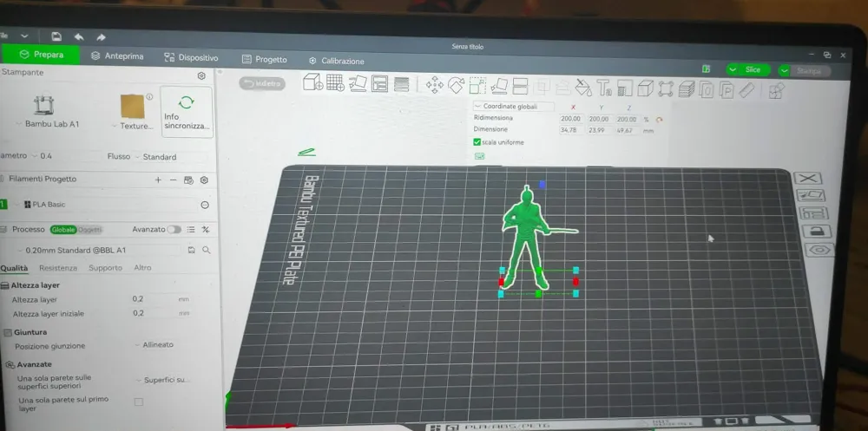
Task: Switch to the Anteprima tab
Action: pos(117,56)
